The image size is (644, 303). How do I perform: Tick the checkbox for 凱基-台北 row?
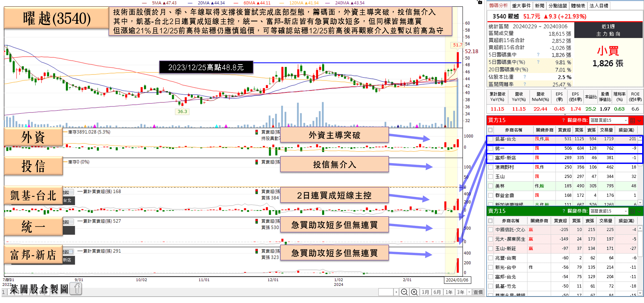(490, 139)
